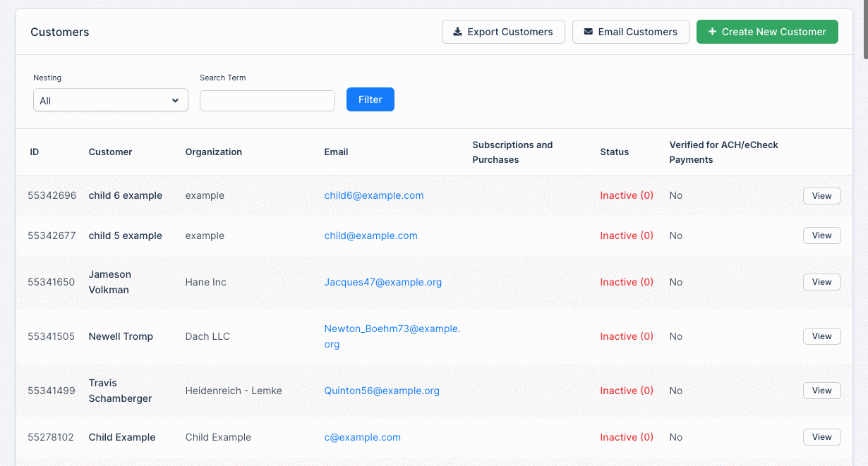Image resolution: width=868 pixels, height=466 pixels.
Task: View customer child 6 example
Action: tap(822, 196)
